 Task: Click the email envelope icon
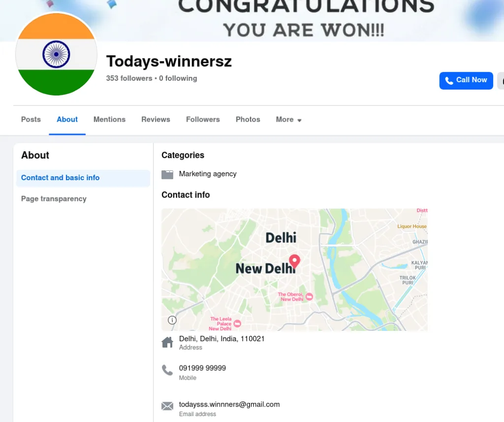(x=167, y=406)
